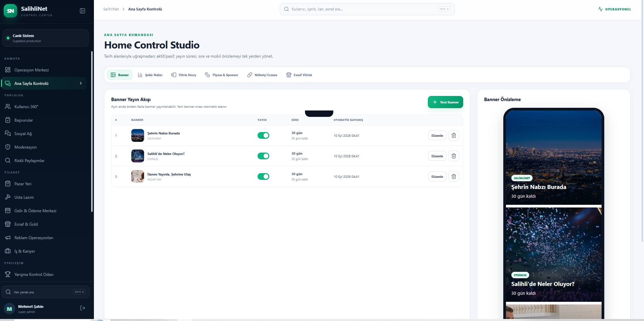Click the sidebar vertical scrollbar
This screenshot has height=321, width=644.
tap(92, 131)
